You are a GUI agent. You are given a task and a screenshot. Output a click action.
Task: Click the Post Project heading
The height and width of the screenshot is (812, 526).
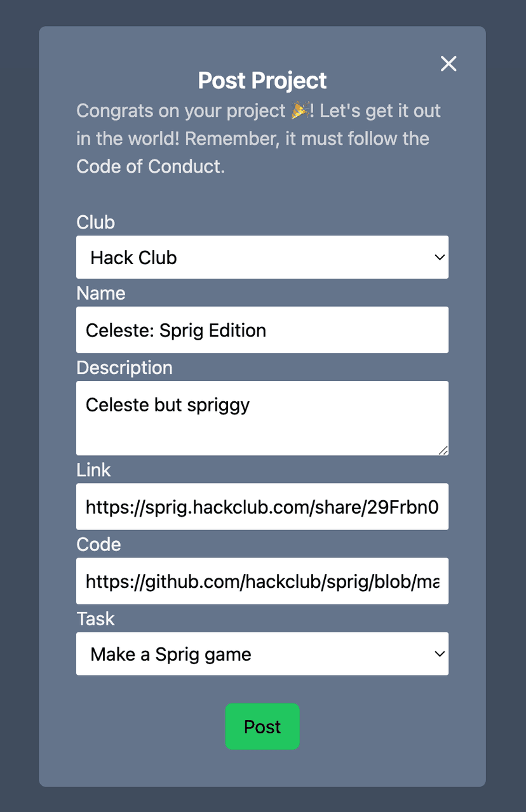(x=262, y=81)
